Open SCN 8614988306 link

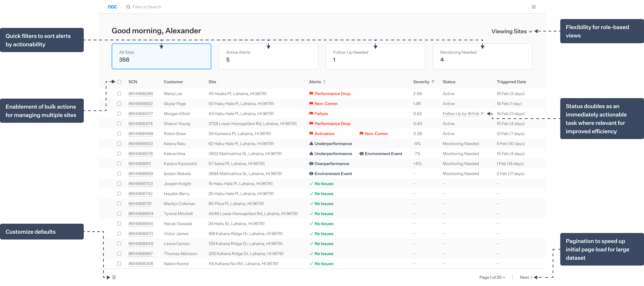(141, 264)
